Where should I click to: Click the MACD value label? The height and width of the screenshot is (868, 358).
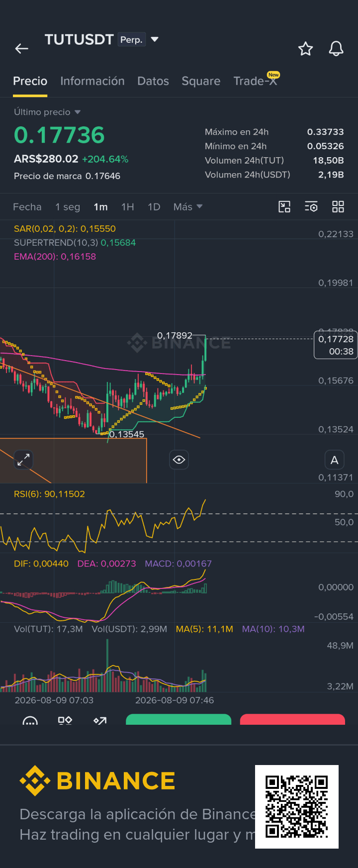tap(178, 564)
